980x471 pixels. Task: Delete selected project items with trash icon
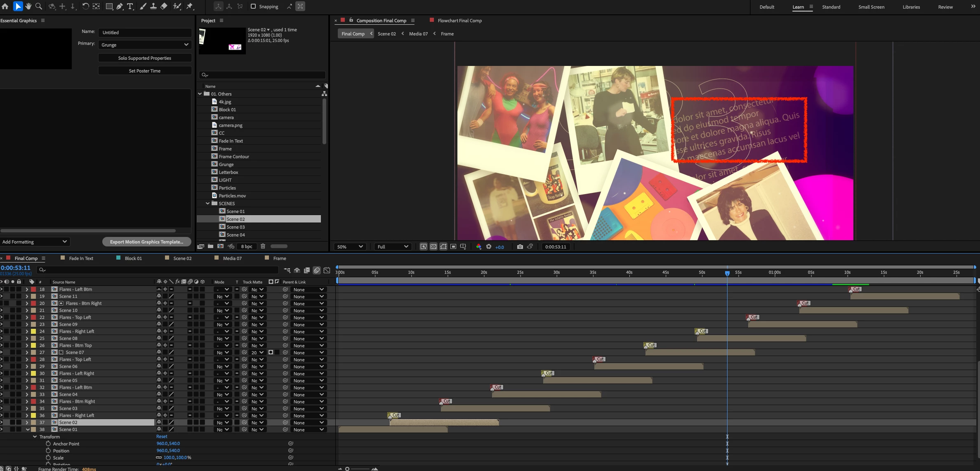[263, 246]
